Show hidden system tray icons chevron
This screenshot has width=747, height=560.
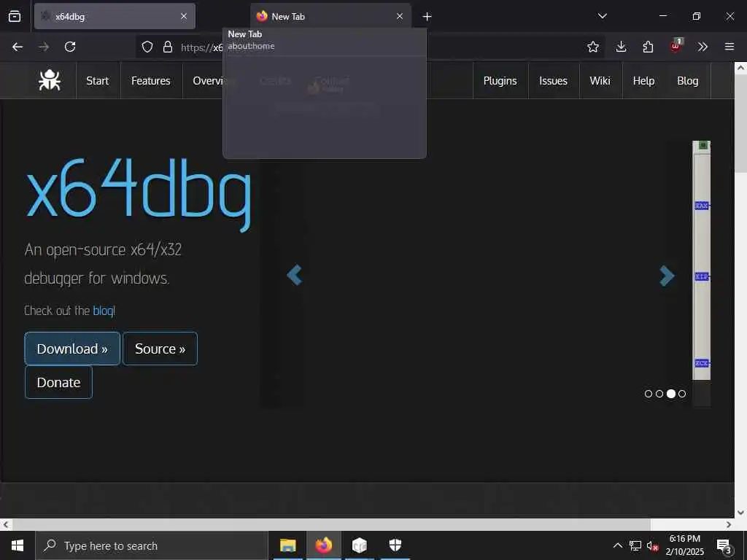point(617,545)
